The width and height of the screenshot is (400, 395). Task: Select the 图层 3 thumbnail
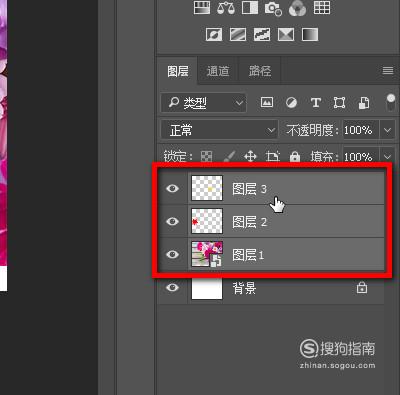coord(207,188)
